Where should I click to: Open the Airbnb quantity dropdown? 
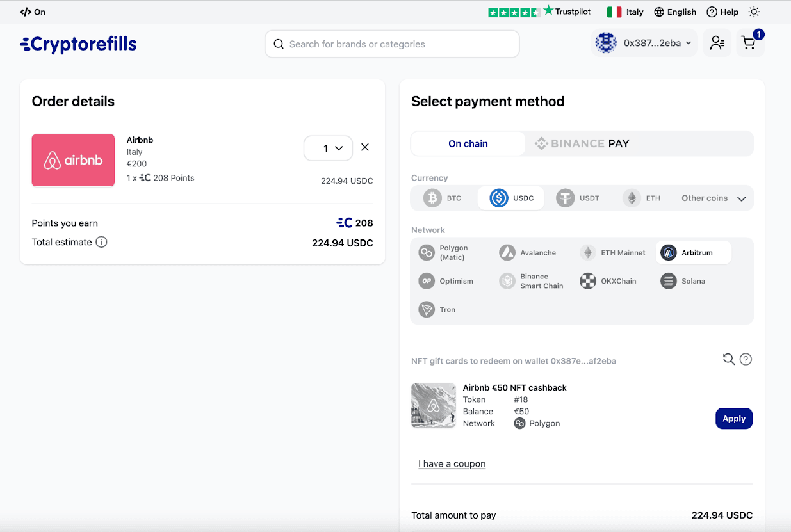click(x=328, y=147)
